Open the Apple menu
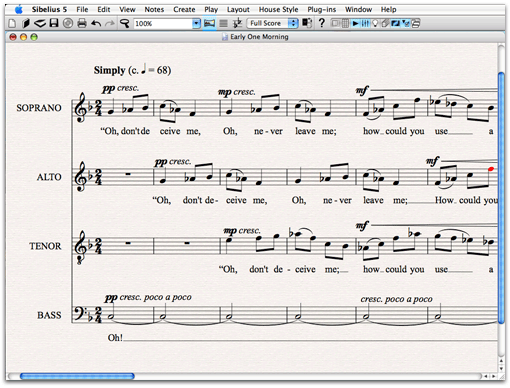The height and width of the screenshot is (388, 510). pyautogui.click(x=19, y=9)
